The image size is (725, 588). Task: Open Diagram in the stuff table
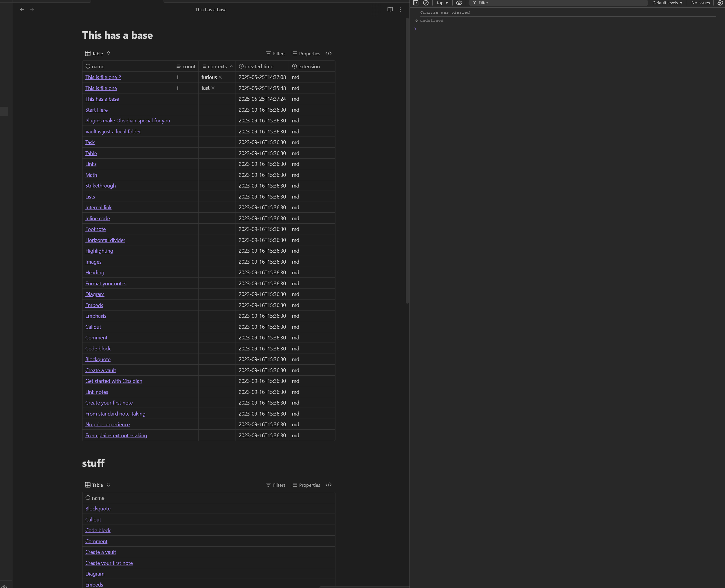tap(95, 574)
